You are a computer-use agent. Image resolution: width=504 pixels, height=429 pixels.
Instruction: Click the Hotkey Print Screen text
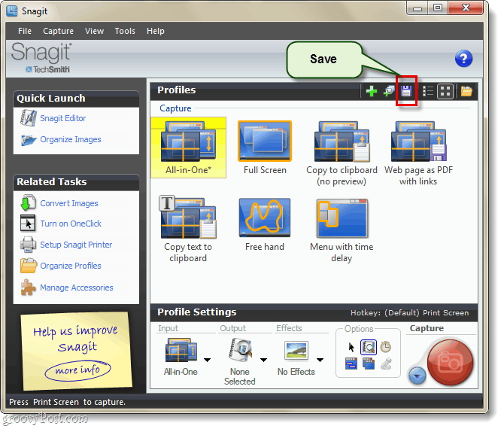(x=409, y=313)
